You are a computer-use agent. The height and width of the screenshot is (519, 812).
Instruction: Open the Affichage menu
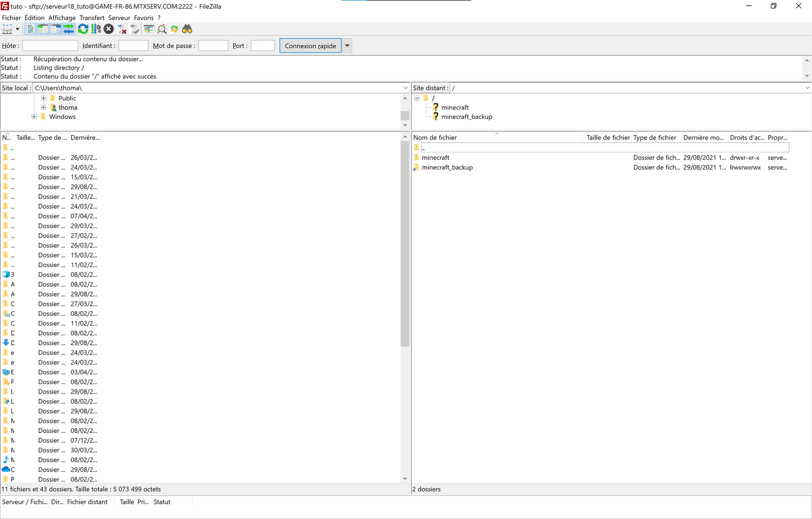(62, 18)
